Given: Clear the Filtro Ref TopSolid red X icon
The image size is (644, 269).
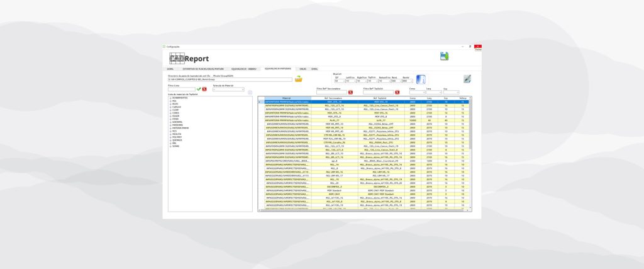Looking at the screenshot, I should [397, 93].
